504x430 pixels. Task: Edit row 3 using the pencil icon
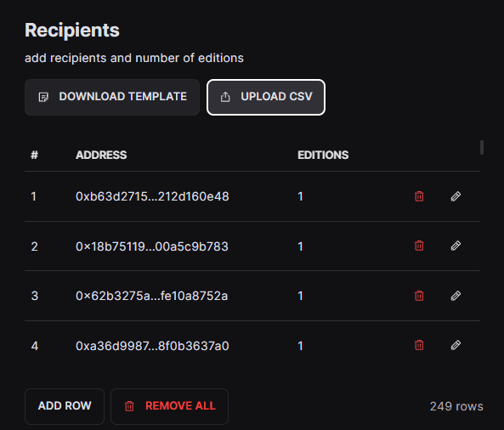tap(456, 296)
